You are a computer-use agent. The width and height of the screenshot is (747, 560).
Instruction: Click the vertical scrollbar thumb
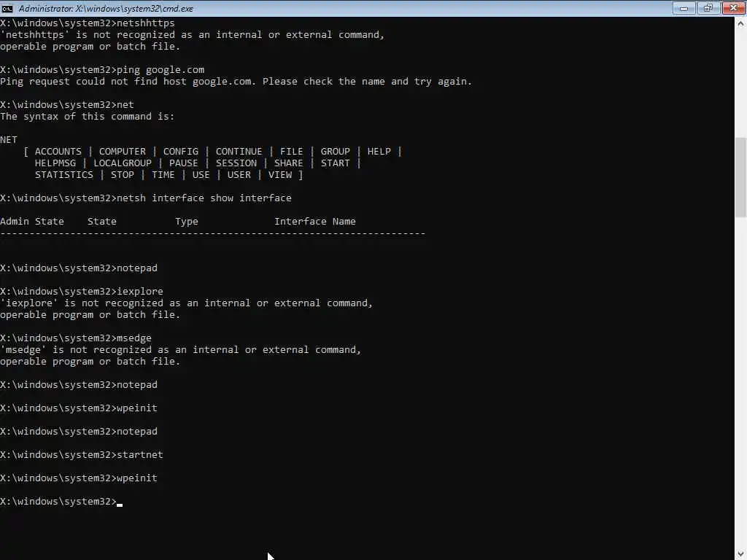tap(740, 177)
